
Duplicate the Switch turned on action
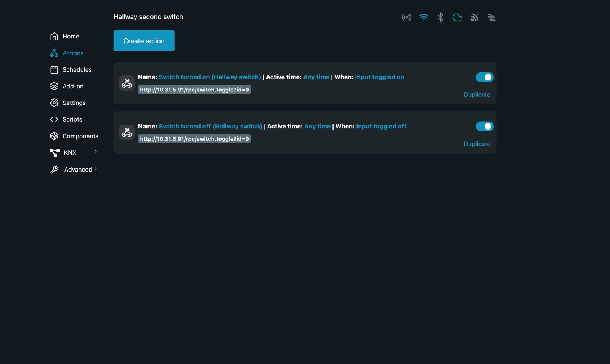pos(477,95)
